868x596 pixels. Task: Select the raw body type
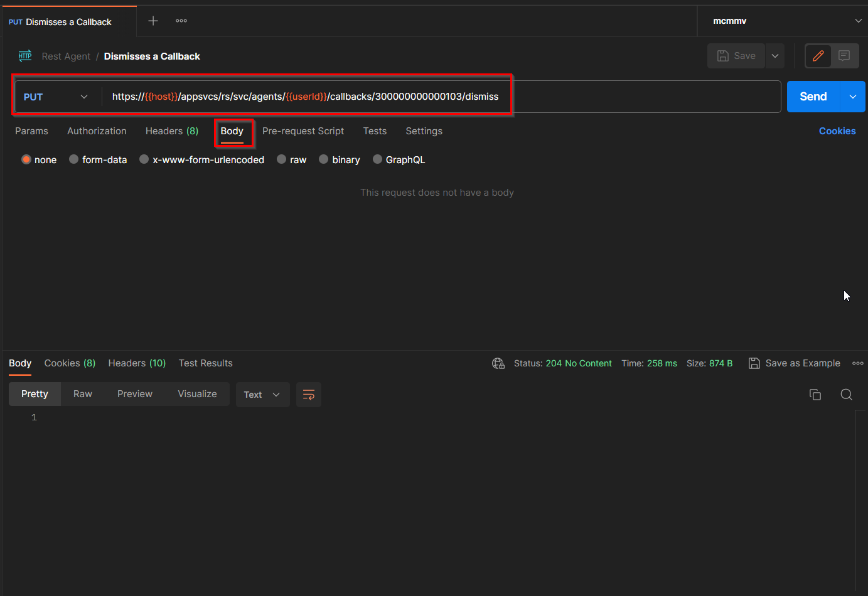pos(291,160)
